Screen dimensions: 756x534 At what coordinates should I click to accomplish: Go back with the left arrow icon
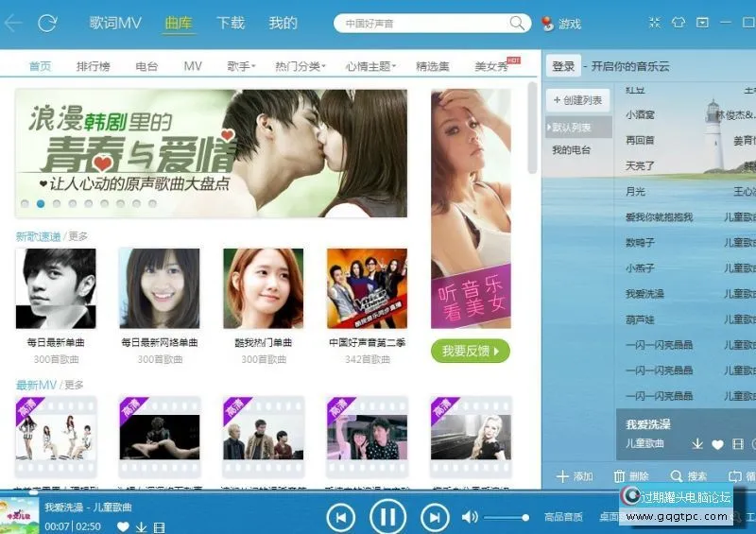[12, 23]
